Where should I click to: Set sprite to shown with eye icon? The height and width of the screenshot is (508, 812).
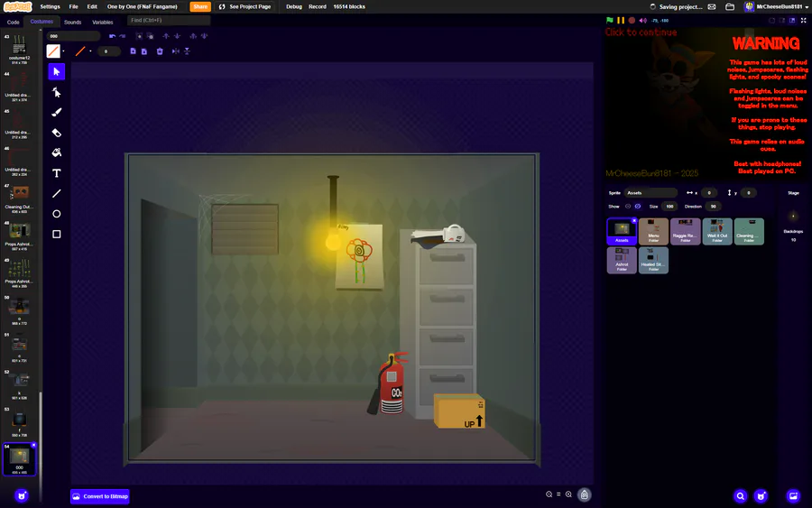[628, 206]
